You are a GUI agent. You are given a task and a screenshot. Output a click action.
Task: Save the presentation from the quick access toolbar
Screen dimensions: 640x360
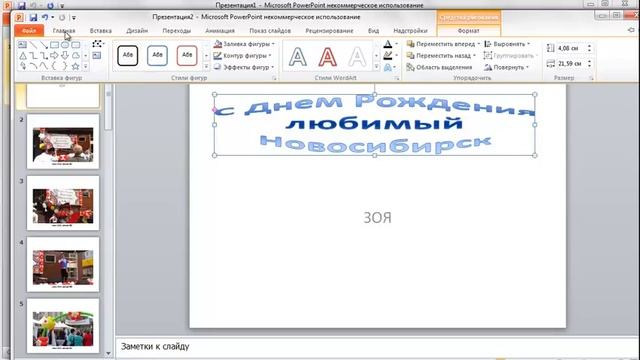tap(33, 18)
